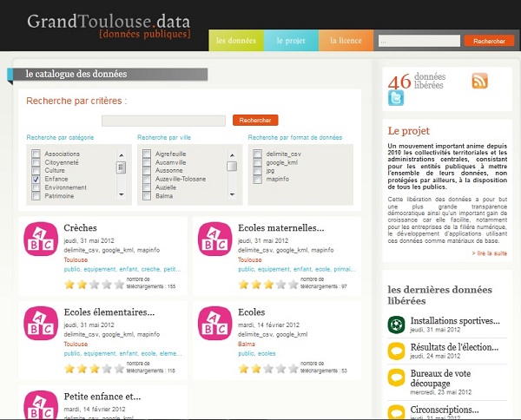Check the Associations category box
Screen dimensions: 521x420
click(x=36, y=154)
